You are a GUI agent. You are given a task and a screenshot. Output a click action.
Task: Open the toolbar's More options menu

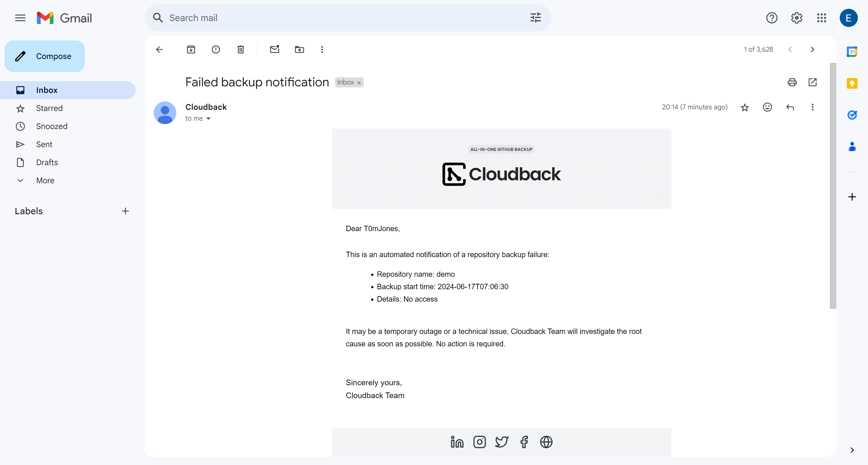pyautogui.click(x=322, y=49)
